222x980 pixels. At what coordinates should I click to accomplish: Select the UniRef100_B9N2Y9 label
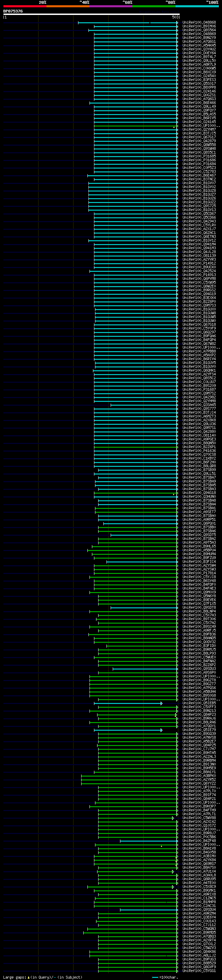(x=199, y=38)
